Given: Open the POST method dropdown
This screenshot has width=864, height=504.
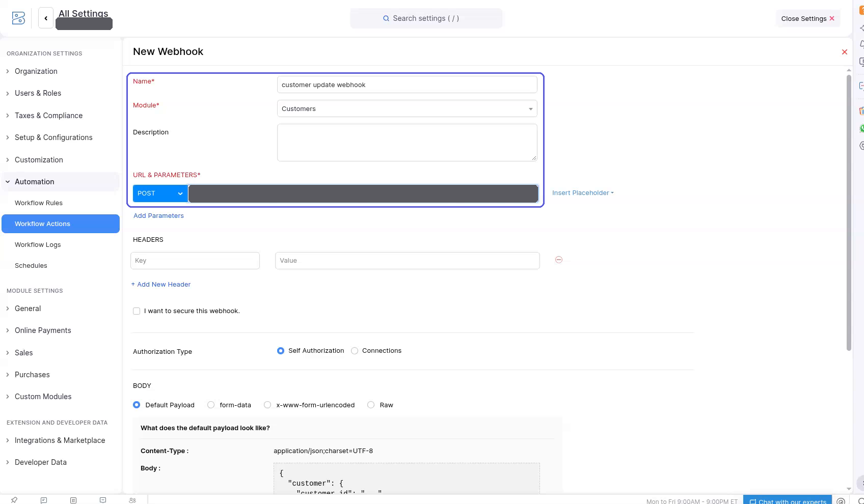Looking at the screenshot, I should 160,193.
